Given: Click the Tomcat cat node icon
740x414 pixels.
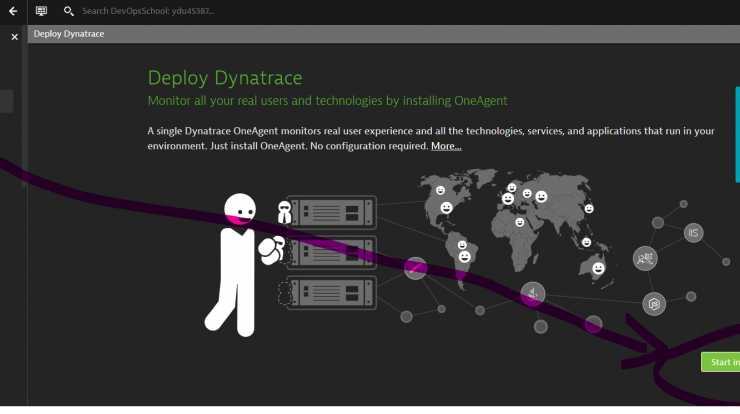Looking at the screenshot, I should (x=645, y=258).
